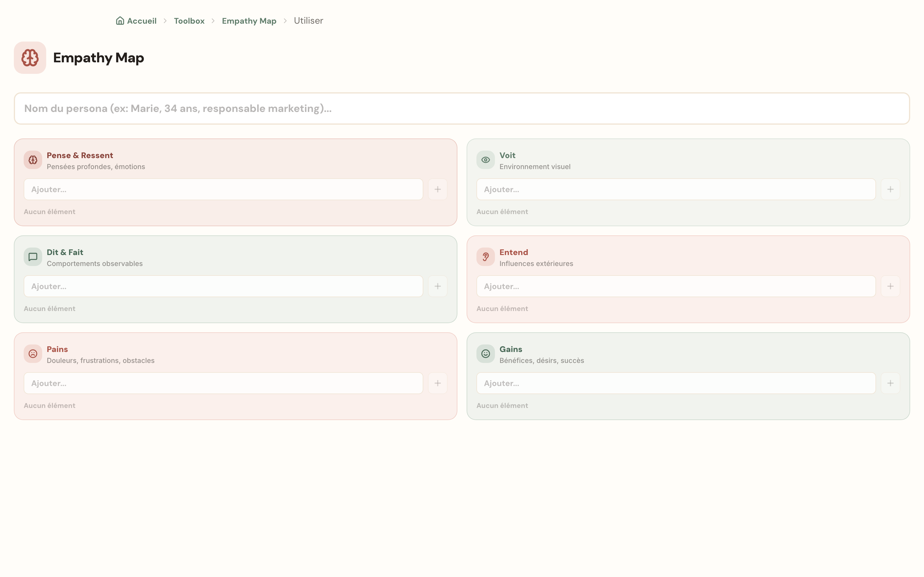The image size is (924, 577).
Task: Add item with plus in Pense & Ressent
Action: pyautogui.click(x=437, y=189)
